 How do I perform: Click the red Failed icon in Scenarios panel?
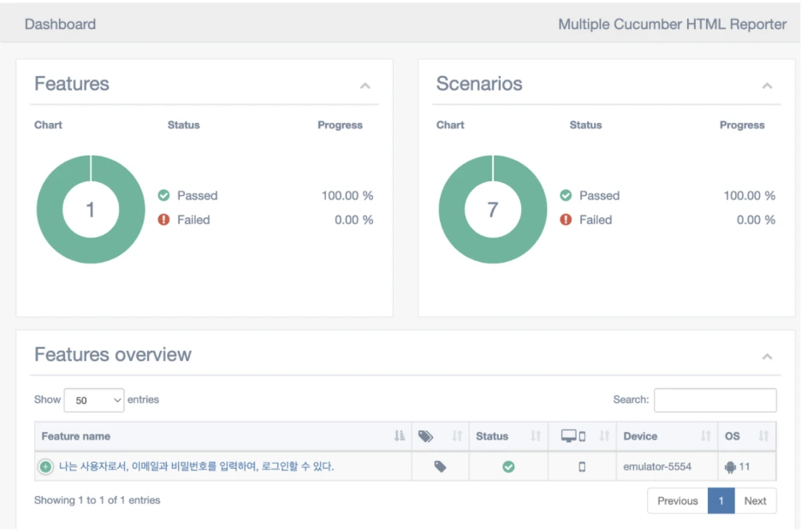coord(566,220)
